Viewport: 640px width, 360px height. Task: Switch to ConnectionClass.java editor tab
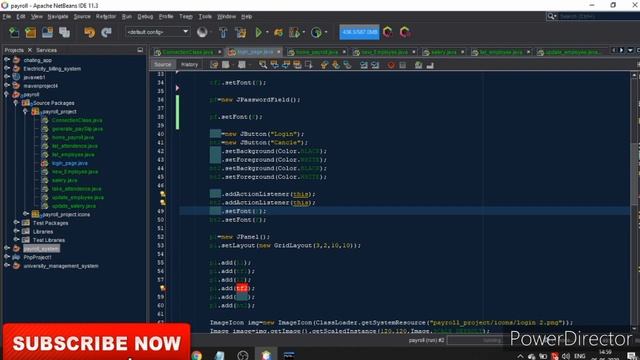(187, 52)
